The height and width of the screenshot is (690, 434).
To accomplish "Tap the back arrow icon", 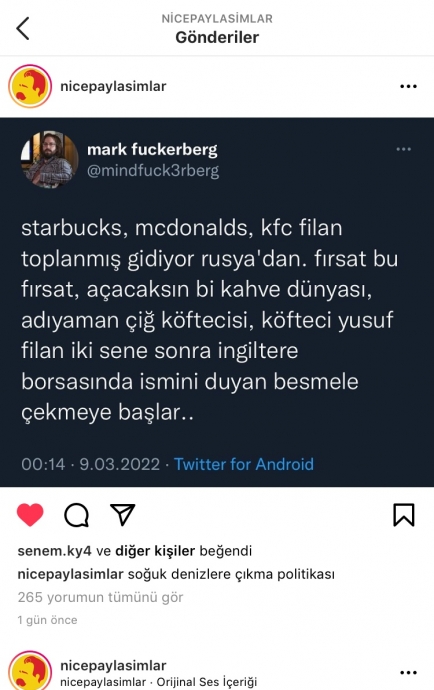I will pyautogui.click(x=23, y=29).
